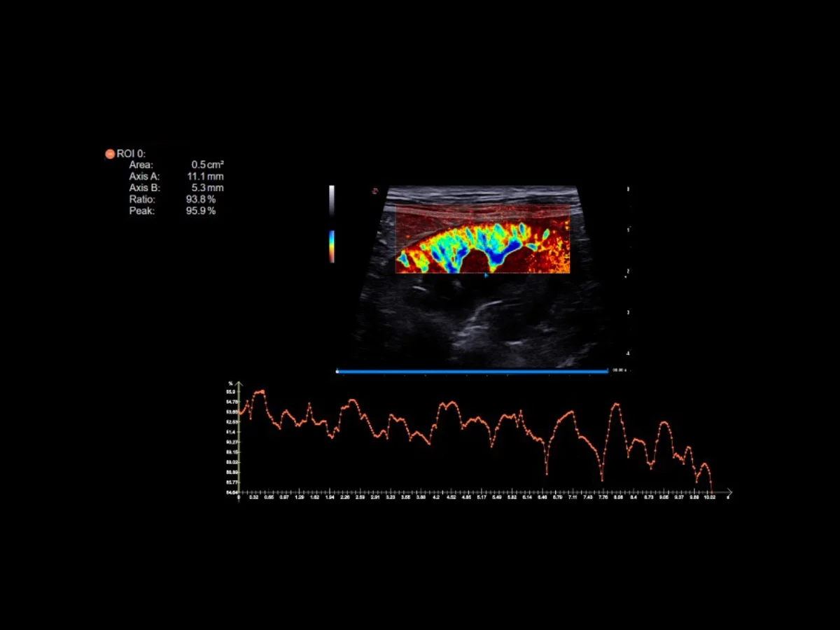Click the Axis A value 11.1 mm

point(205,177)
